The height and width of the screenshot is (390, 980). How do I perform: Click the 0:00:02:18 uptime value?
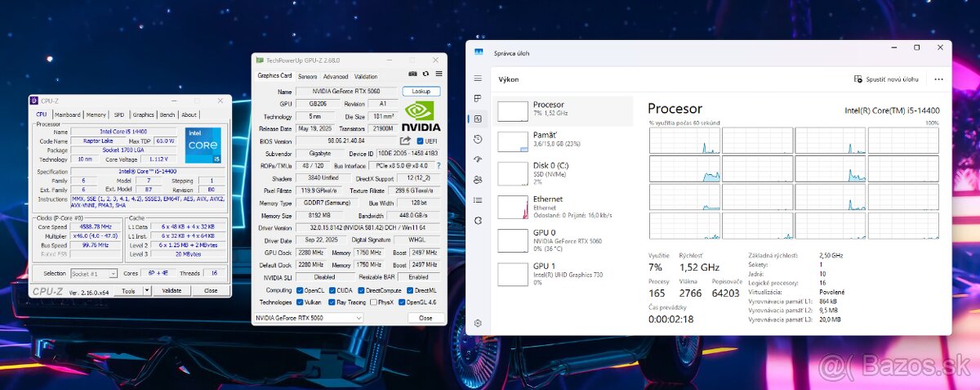pos(670,320)
